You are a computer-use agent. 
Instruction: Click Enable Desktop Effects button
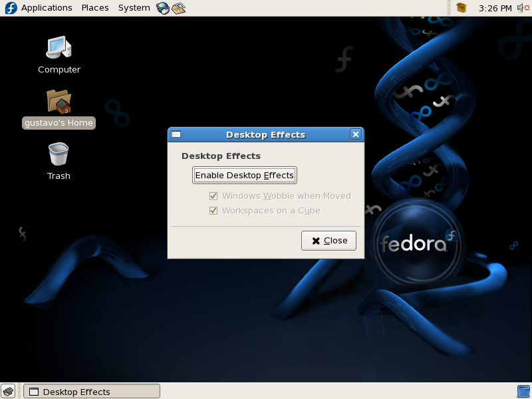tap(245, 176)
